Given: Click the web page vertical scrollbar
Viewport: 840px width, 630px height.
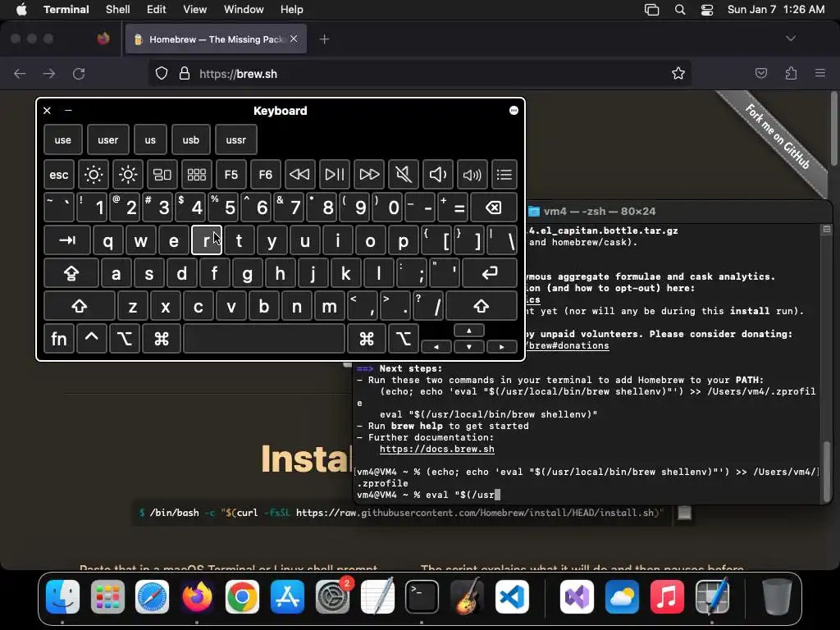Looking at the screenshot, I should [833, 129].
